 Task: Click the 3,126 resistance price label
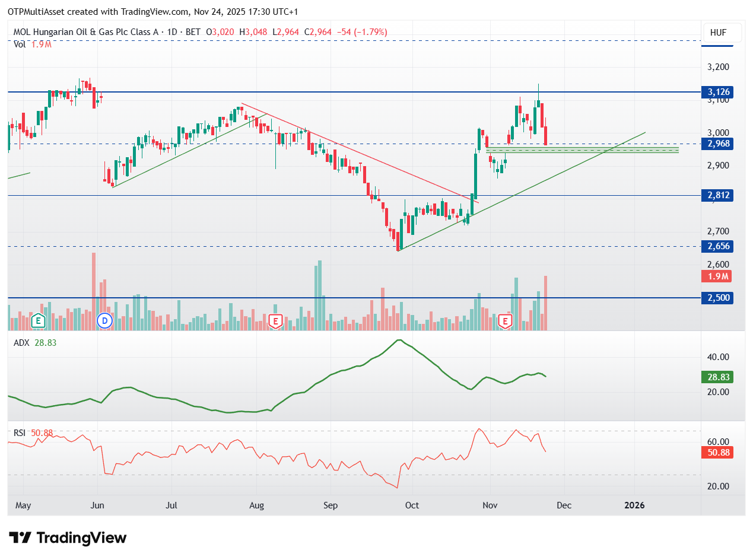[717, 92]
